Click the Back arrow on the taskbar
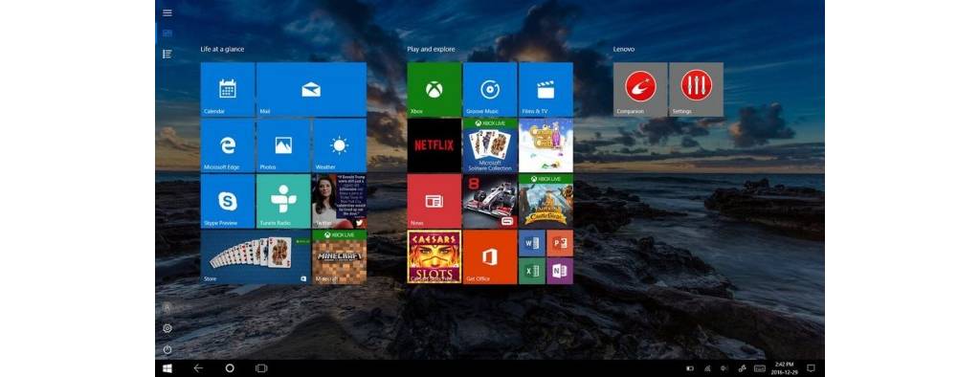This screenshot has width=980, height=377. point(198,368)
